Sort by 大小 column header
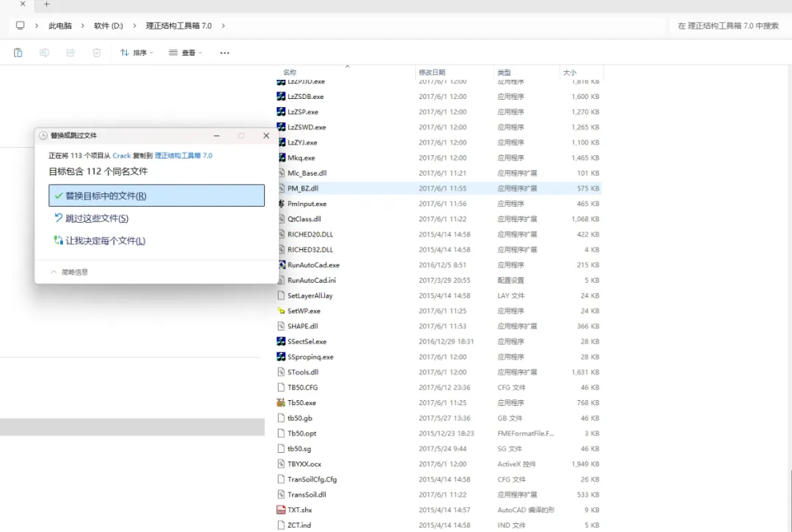The height and width of the screenshot is (532, 792). 570,72
